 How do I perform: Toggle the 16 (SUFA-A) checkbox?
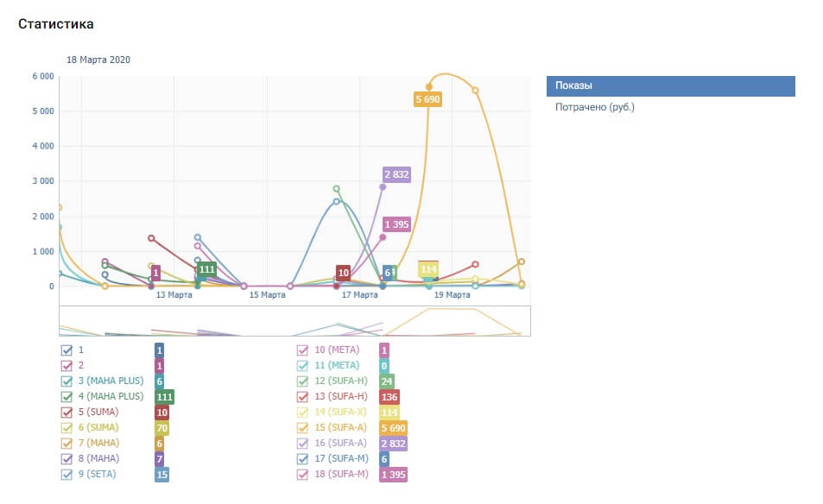pyautogui.click(x=302, y=444)
